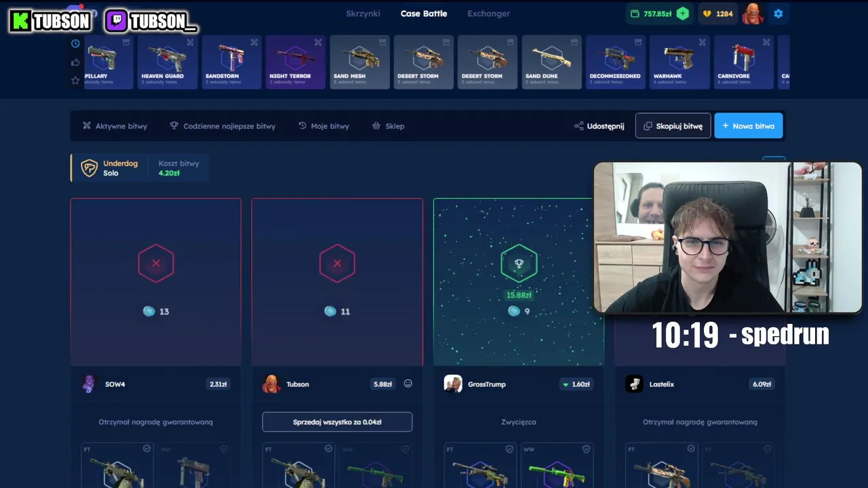Open the Skrzynki tab

[x=363, y=14]
